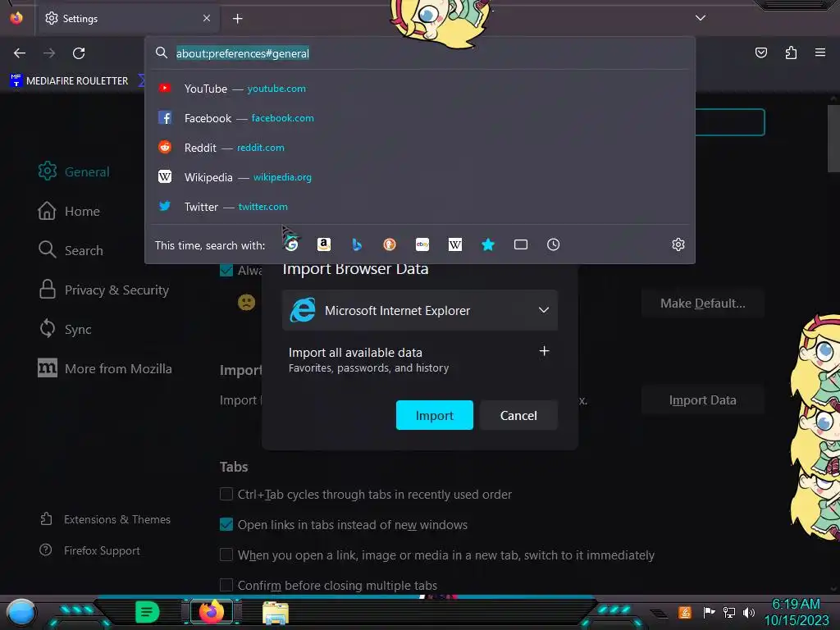Expand Import all available data section
The height and width of the screenshot is (630, 840).
544,351
